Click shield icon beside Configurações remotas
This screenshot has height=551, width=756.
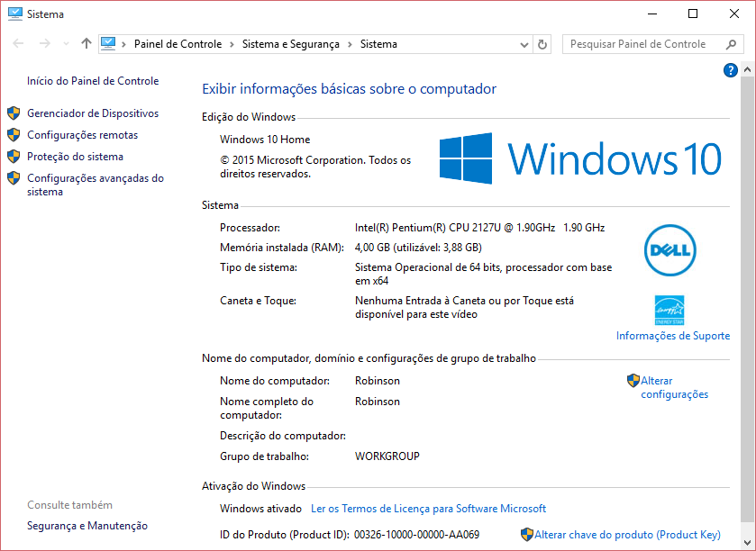tap(14, 135)
